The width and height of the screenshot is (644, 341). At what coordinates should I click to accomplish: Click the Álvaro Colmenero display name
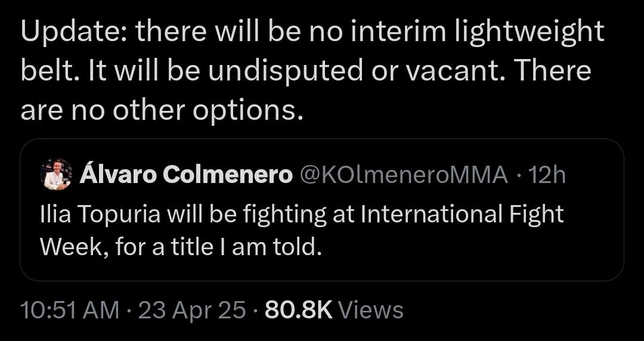(x=186, y=175)
